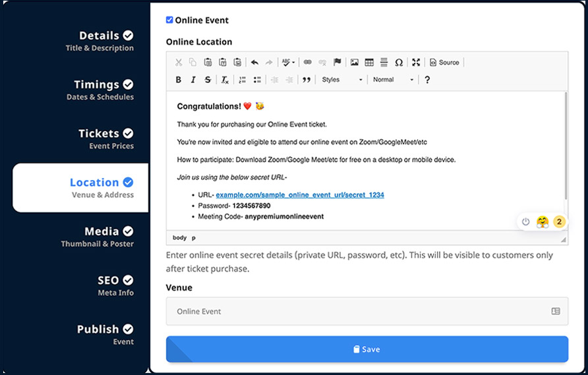This screenshot has width=588, height=375.
Task: Apply italic formatting in editor toolbar
Action: (193, 80)
